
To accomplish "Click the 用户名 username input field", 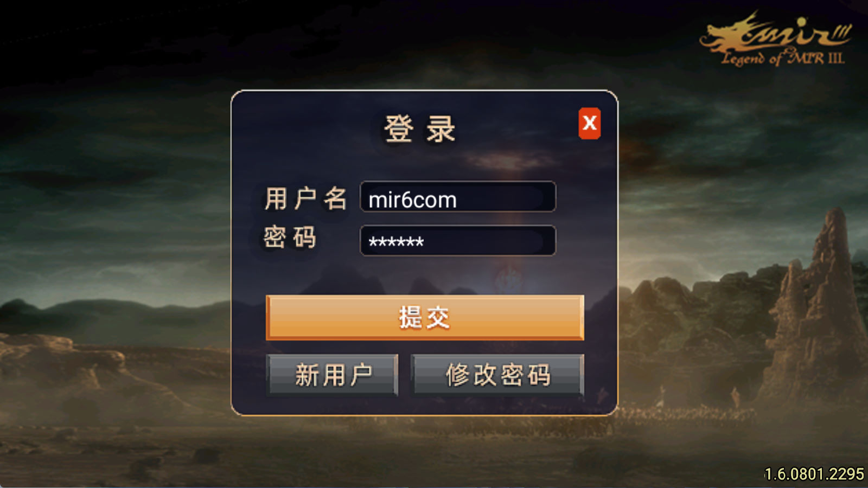I will point(458,196).
